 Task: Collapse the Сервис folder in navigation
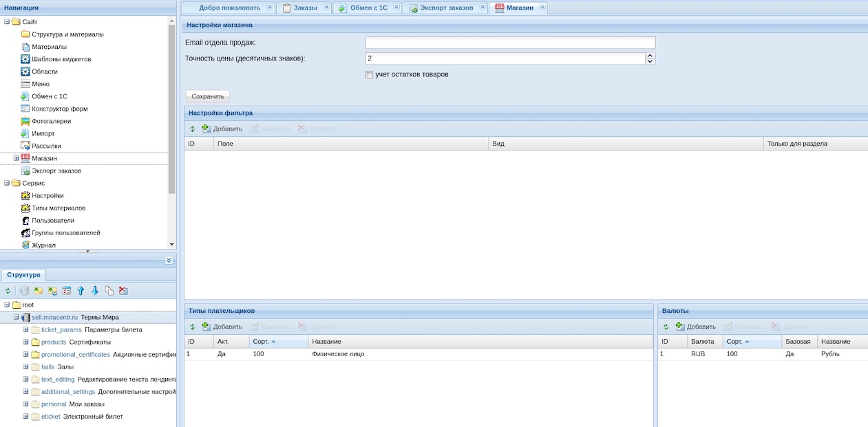tap(7, 183)
